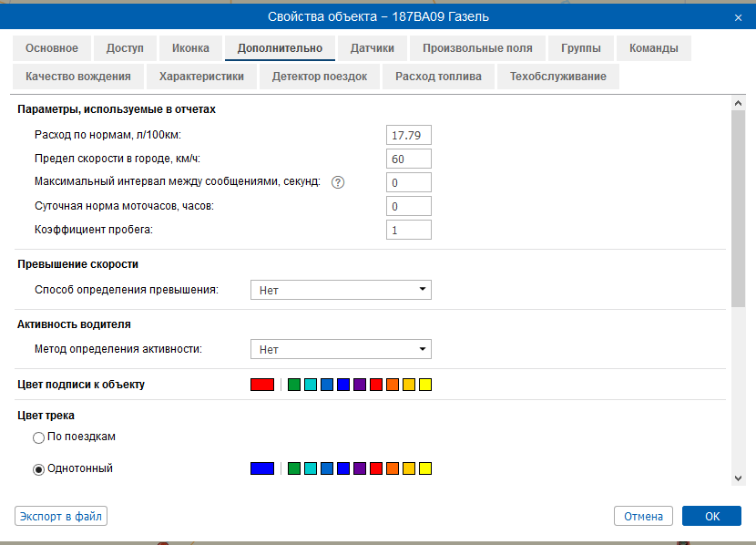The width and height of the screenshot is (756, 545).
Task: Click the current blue track color box
Action: [262, 468]
